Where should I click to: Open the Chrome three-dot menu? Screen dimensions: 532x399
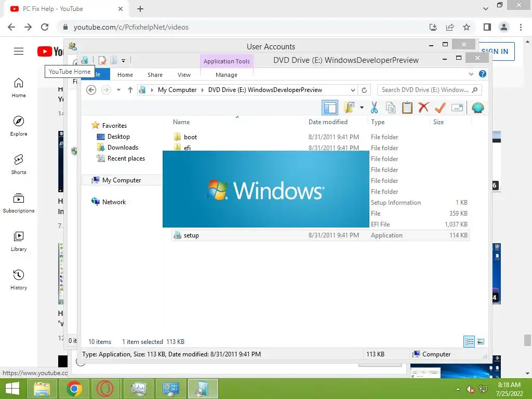[521, 27]
